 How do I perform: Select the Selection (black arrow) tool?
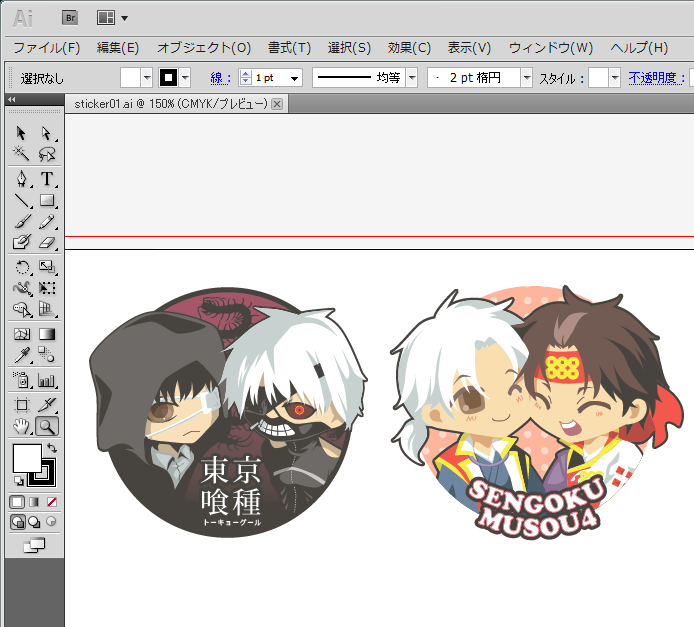(x=21, y=133)
